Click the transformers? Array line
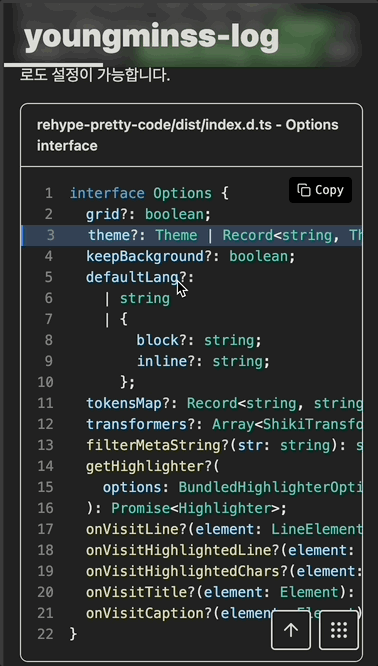The height and width of the screenshot is (666, 378). (224, 424)
